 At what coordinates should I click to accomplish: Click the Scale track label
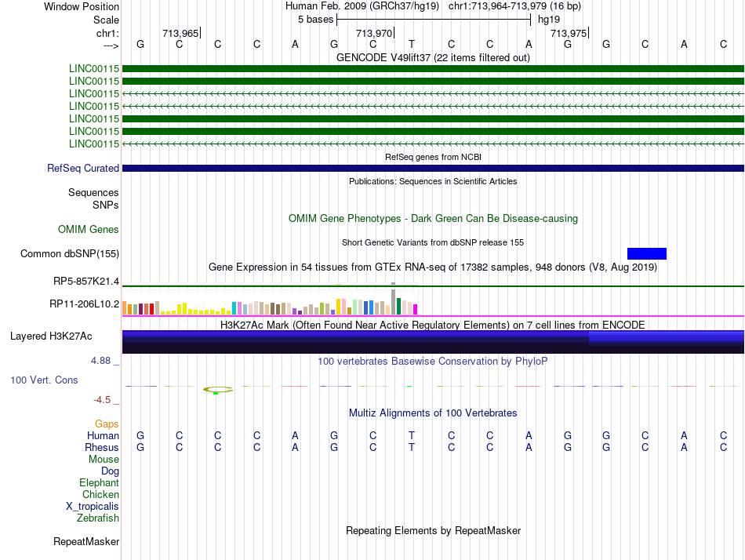(106, 20)
